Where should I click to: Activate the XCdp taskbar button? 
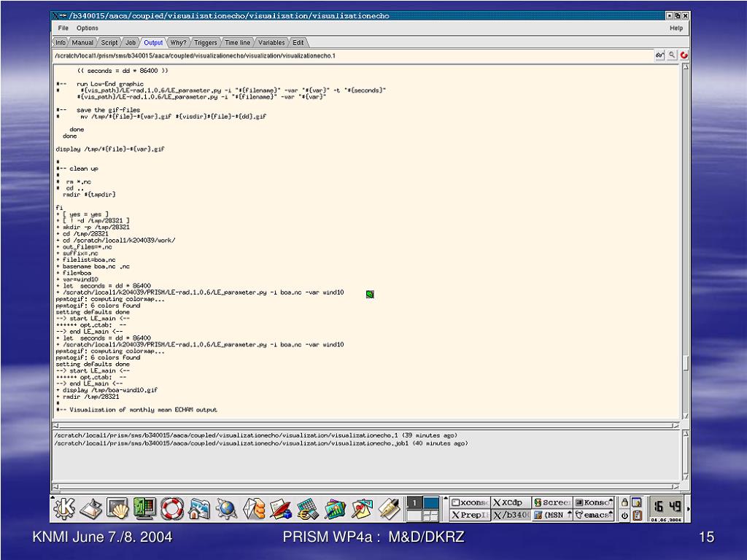pos(511,502)
